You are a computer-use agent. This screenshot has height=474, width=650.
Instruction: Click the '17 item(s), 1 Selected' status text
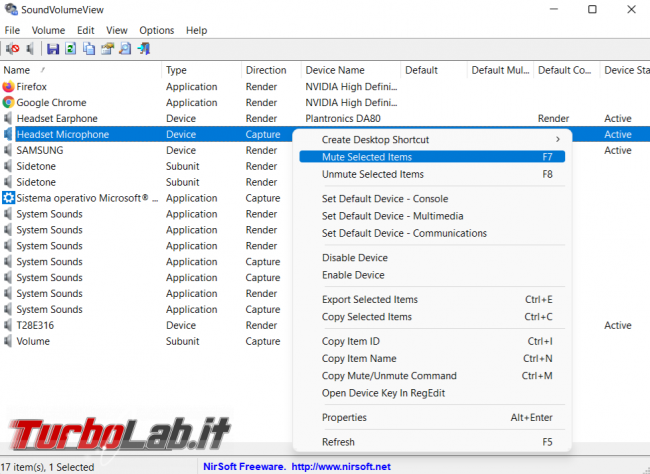[47, 467]
